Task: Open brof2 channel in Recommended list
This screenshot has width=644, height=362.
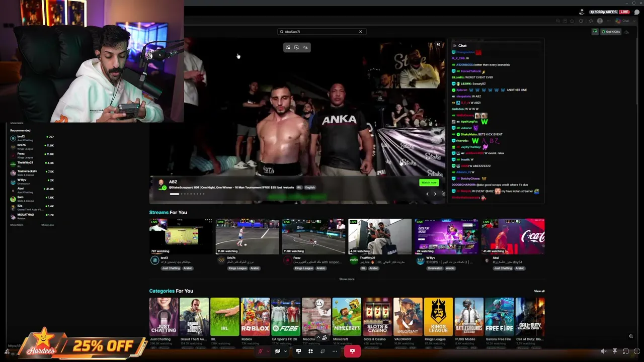Action: [x=32, y=138]
